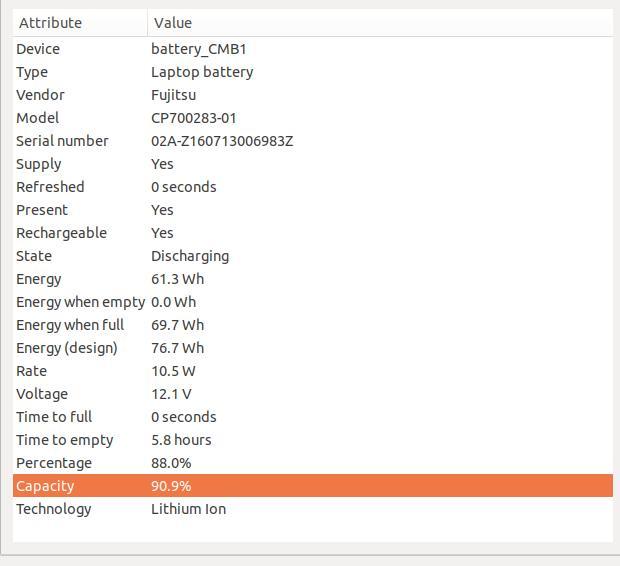Screen dimensions: 620x566
Task: Click the 88.0% percentage value
Action: tap(171, 463)
